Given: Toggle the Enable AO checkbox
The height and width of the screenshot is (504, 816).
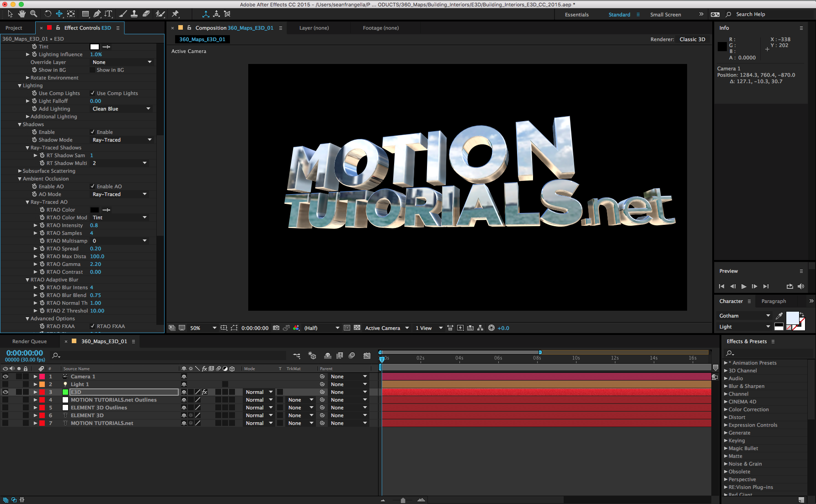Looking at the screenshot, I should [92, 186].
